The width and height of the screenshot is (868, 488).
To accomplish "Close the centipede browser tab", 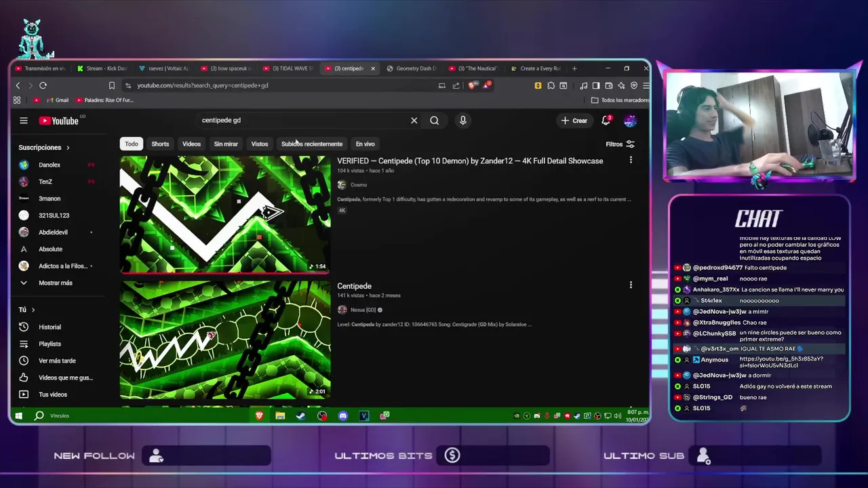I will point(372,68).
